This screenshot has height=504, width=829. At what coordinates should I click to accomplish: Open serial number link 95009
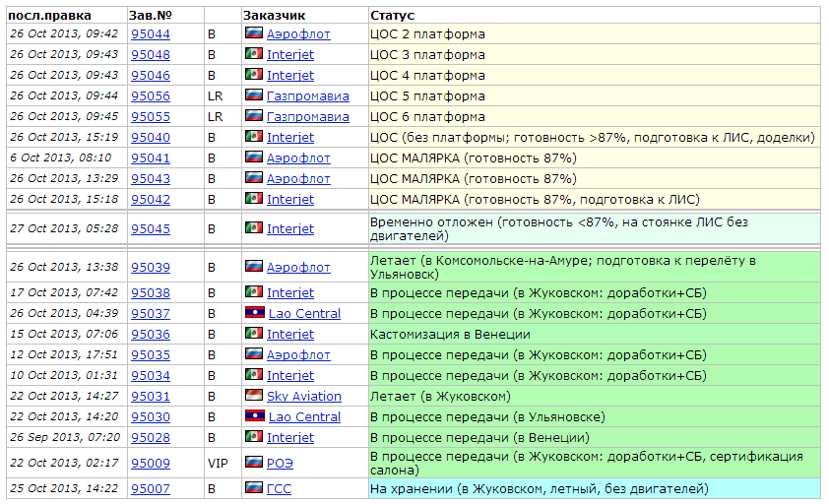pos(151,464)
